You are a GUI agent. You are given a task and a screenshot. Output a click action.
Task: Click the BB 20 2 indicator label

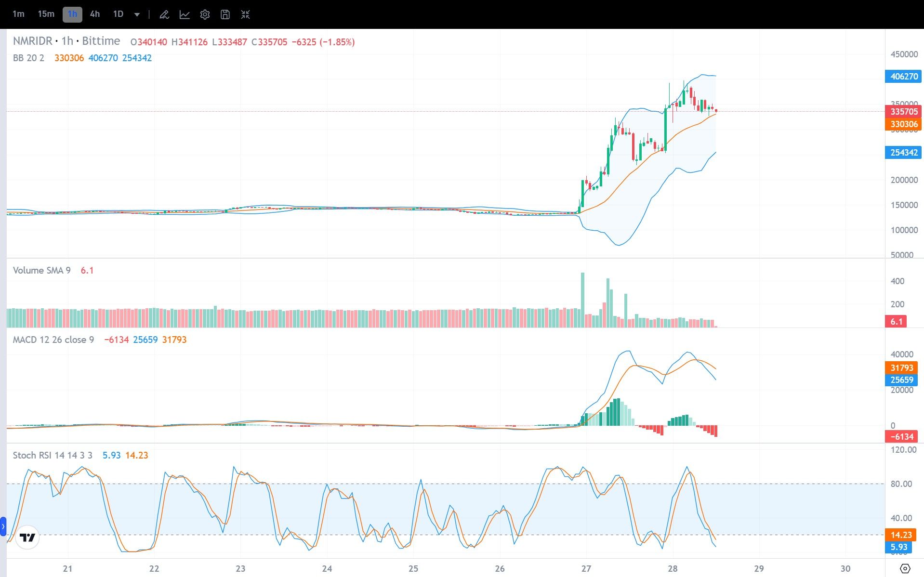[28, 58]
